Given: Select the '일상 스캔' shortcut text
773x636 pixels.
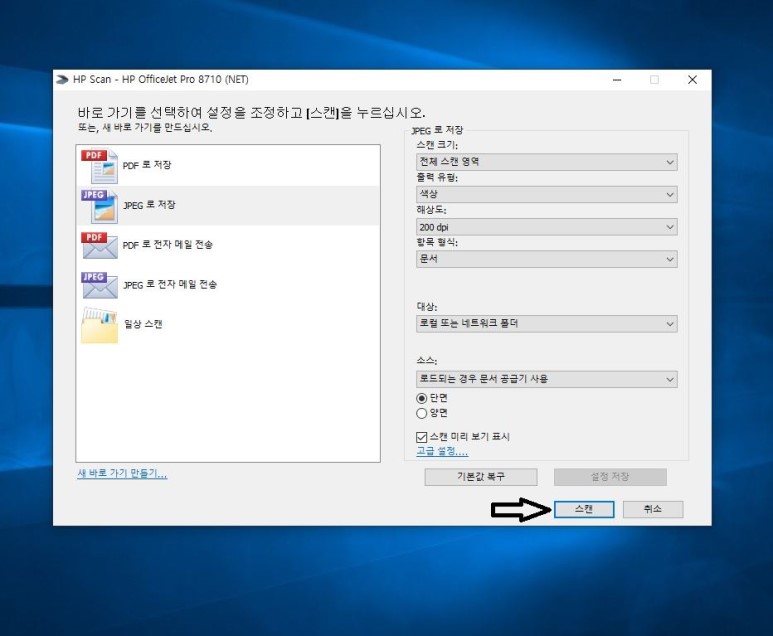Looking at the screenshot, I should pos(143,324).
